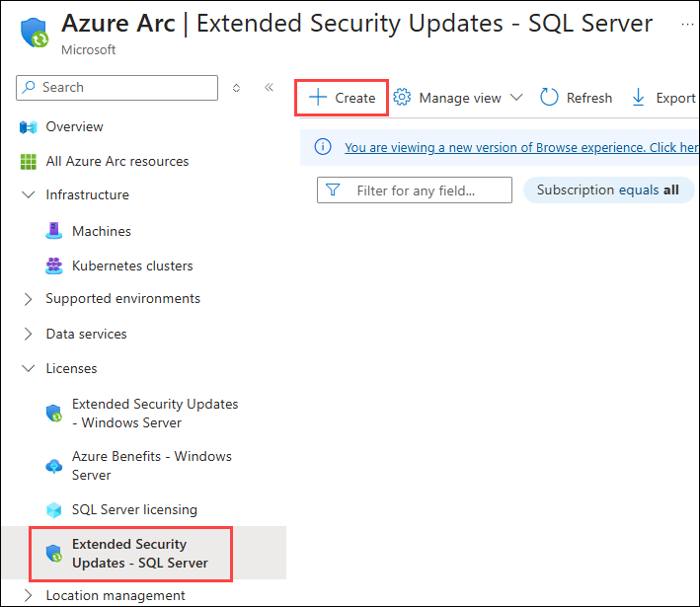Click the Kubernetes clusters icon
Image resolution: width=700 pixels, height=607 pixels.
pyautogui.click(x=54, y=266)
